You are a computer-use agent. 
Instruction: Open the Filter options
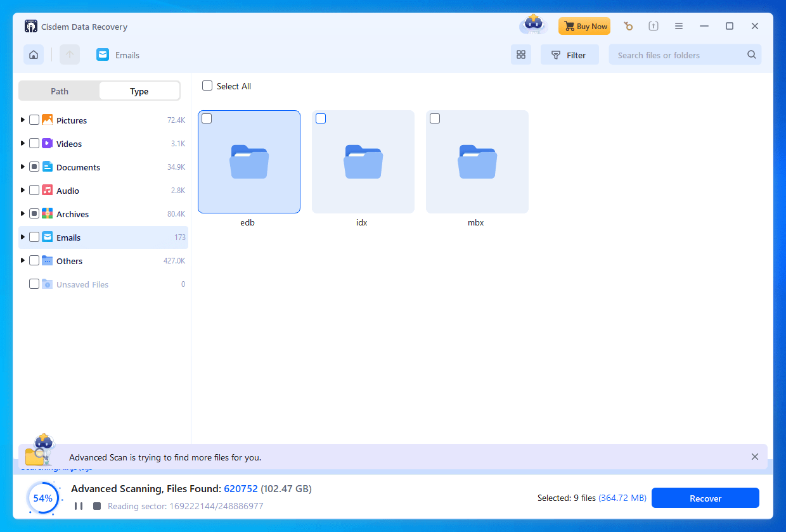tap(569, 55)
